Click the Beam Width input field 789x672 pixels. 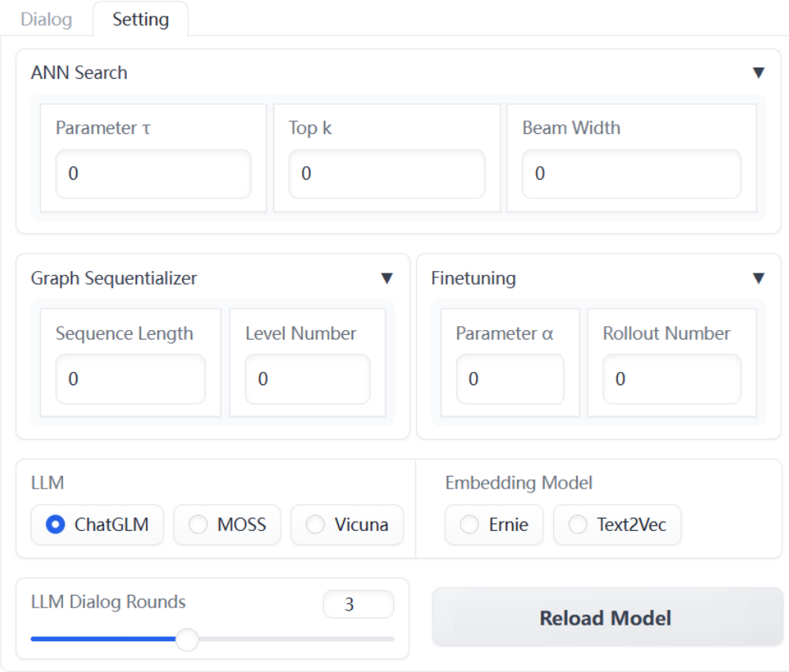pyautogui.click(x=631, y=173)
